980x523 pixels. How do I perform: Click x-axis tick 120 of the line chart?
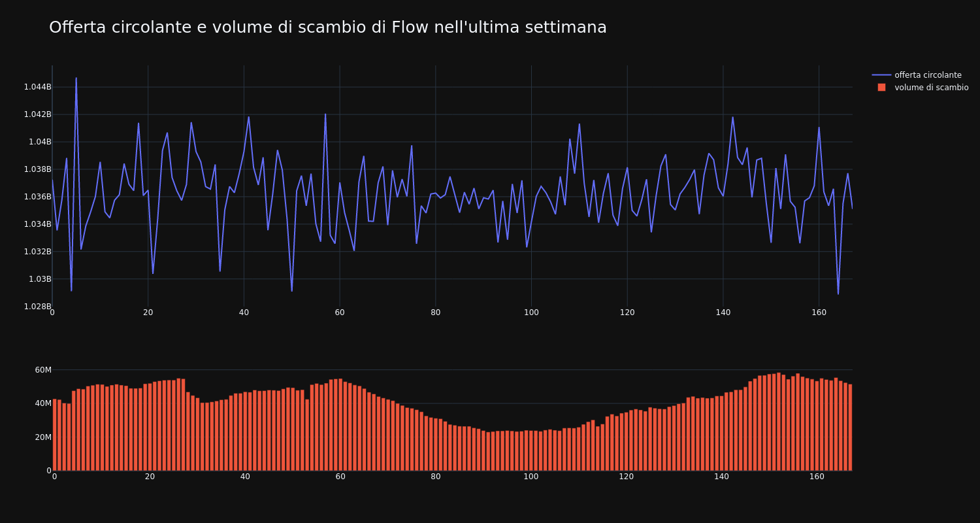(627, 313)
